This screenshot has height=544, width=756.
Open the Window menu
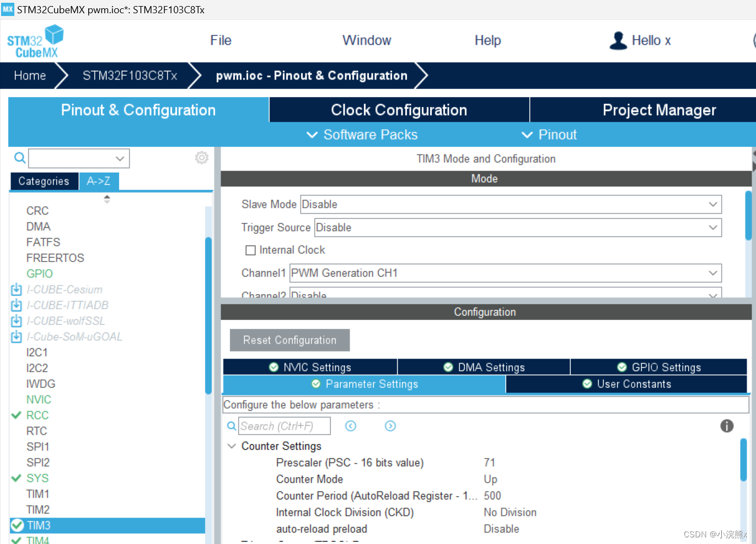click(x=367, y=40)
